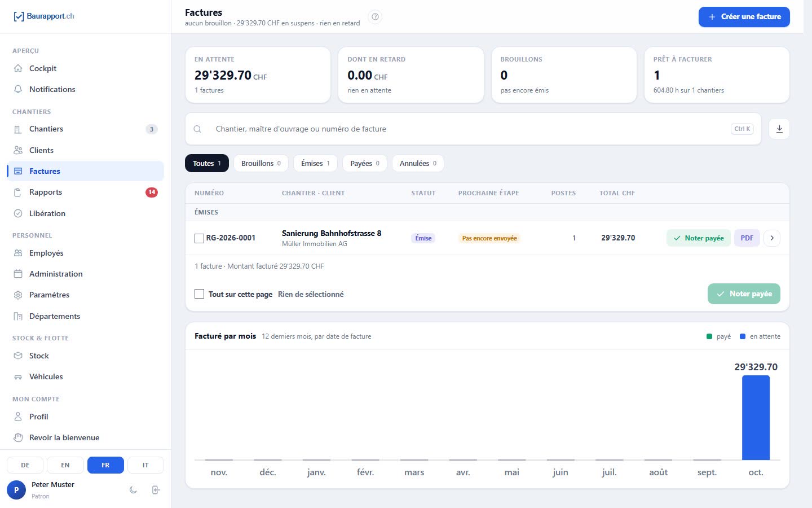
Task: Click the invoice search field
Action: [x=473, y=129]
